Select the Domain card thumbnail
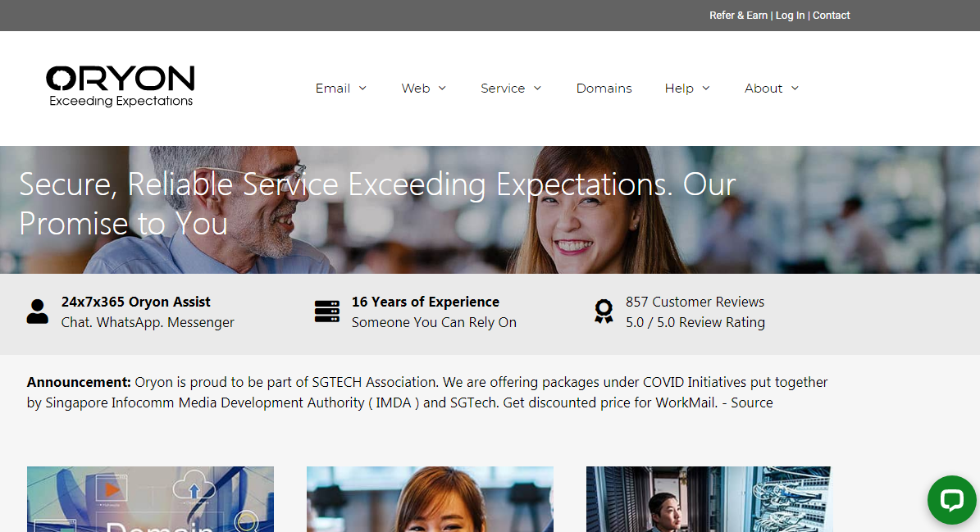 click(x=150, y=499)
